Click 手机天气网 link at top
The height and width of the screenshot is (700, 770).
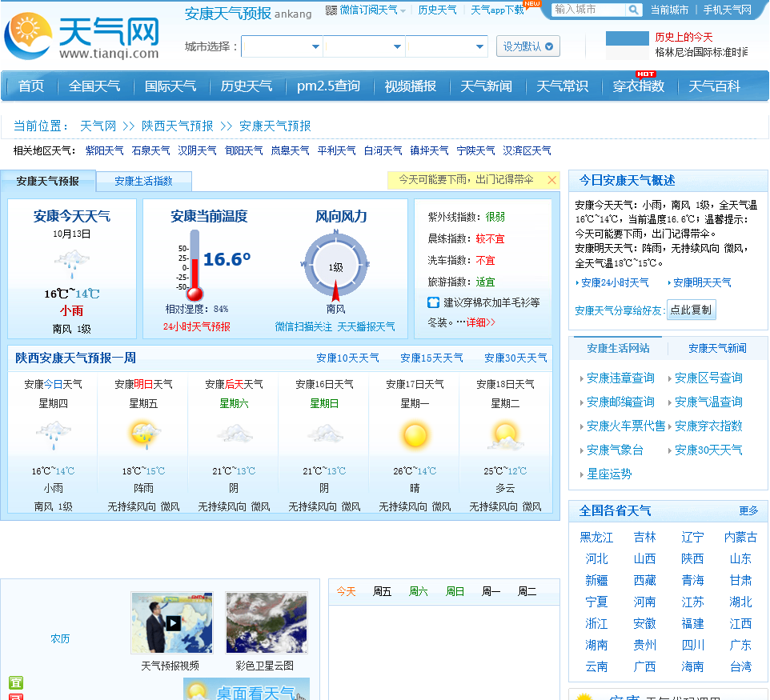tap(728, 10)
